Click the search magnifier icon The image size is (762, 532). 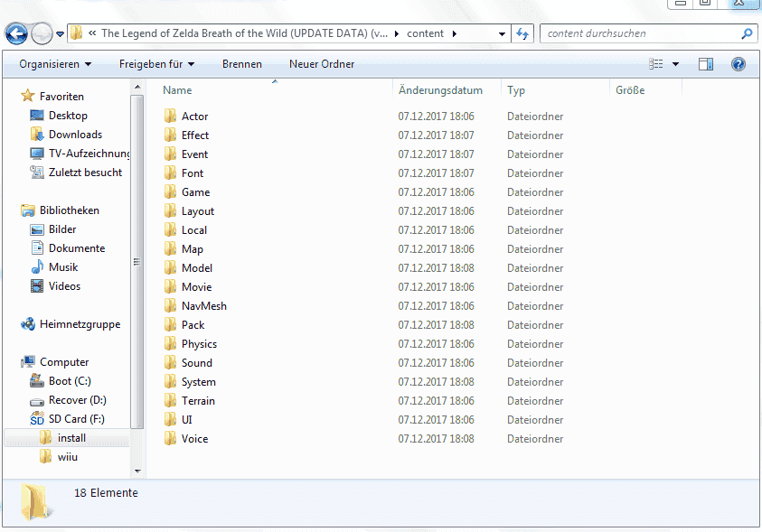coord(747,33)
